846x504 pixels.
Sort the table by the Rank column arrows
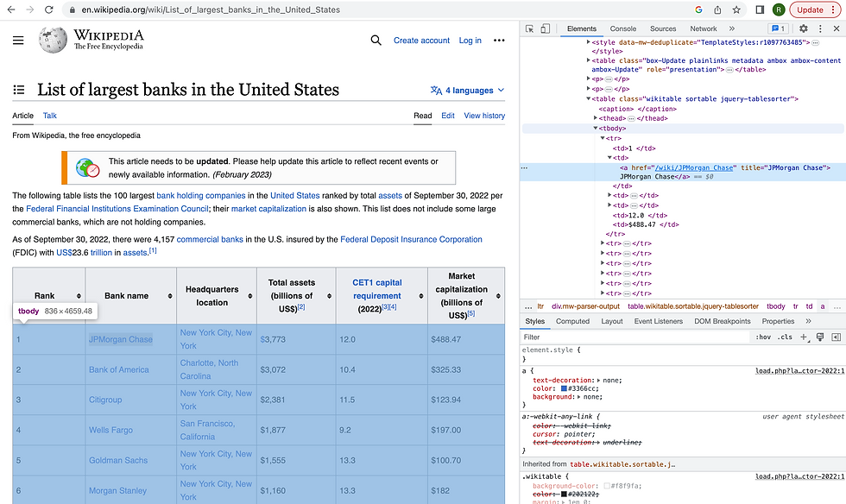pos(79,296)
